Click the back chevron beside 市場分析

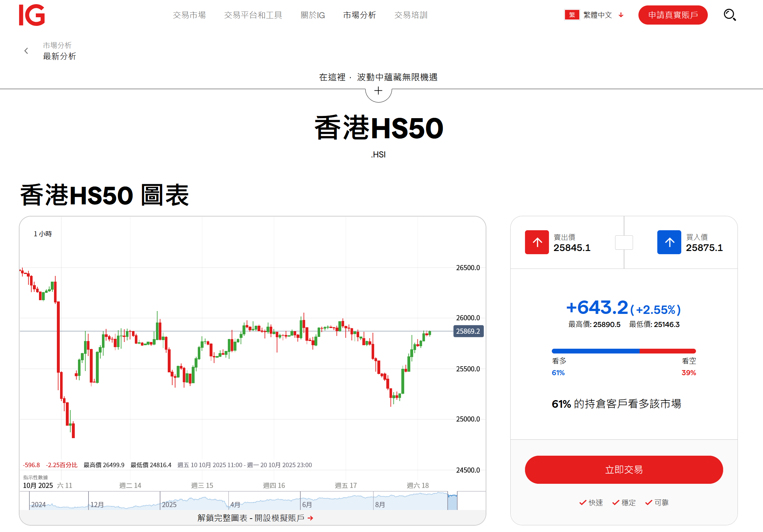[x=26, y=50]
